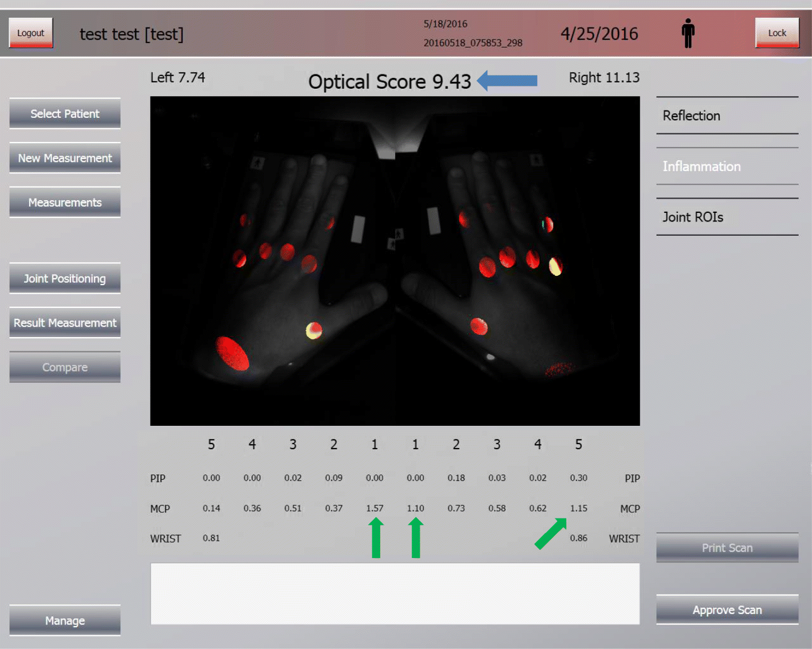Open Select Patient
Screen dimensions: 812x649
point(65,113)
